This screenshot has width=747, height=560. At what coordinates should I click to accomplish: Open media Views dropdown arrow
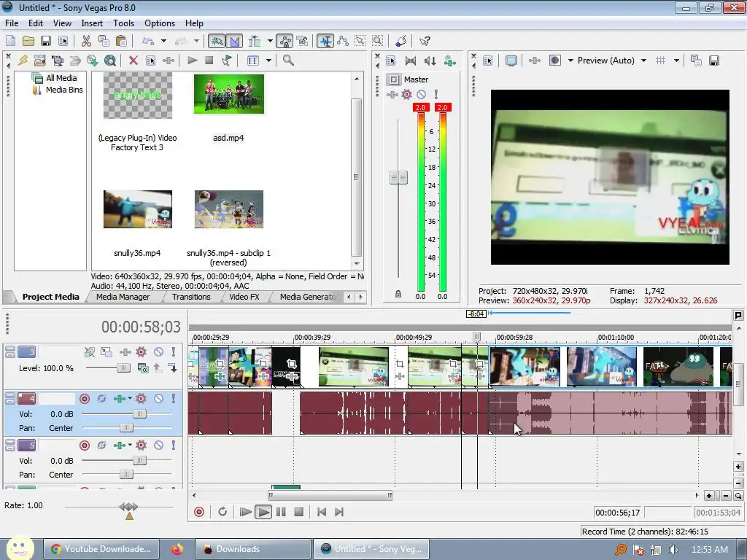click(x=268, y=61)
